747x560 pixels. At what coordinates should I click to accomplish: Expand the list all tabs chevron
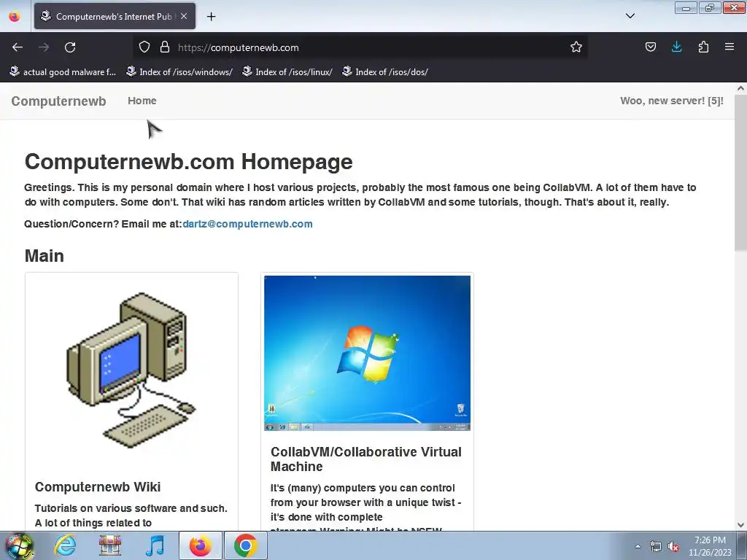pyautogui.click(x=630, y=16)
